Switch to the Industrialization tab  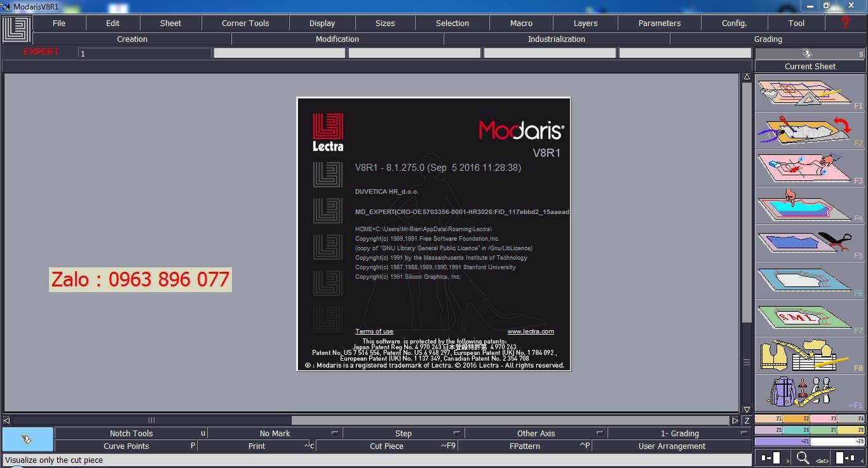pos(557,39)
